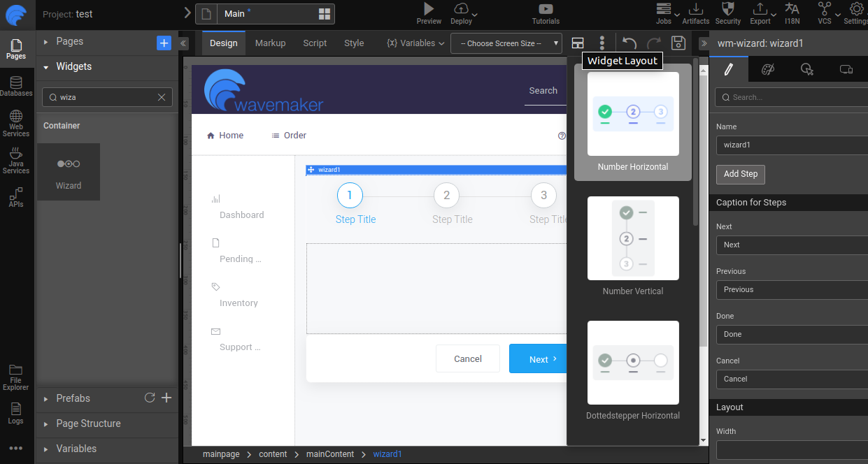Open the Events tab with the cursor icon
The image size is (868, 464).
click(x=806, y=69)
